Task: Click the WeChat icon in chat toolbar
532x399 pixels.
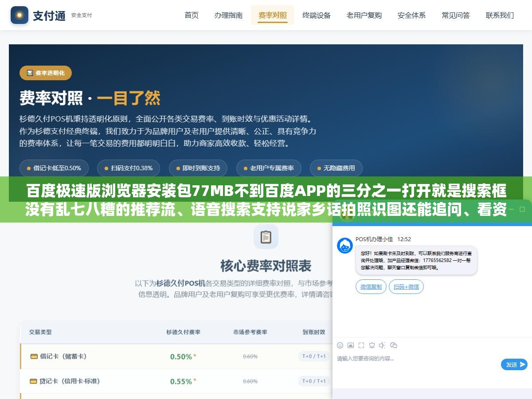Action: [x=394, y=345]
